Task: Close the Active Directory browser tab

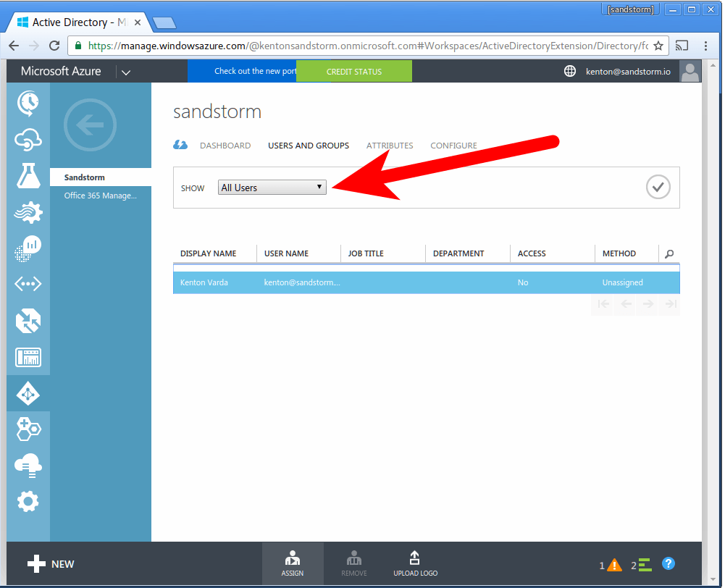Action: pyautogui.click(x=138, y=22)
